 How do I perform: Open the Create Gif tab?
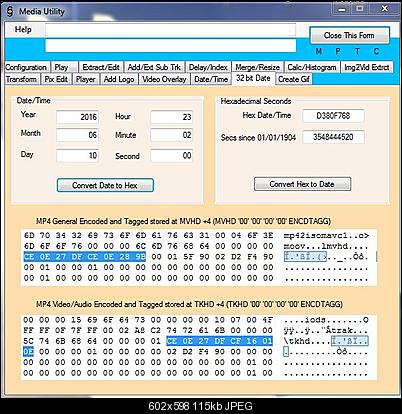[294, 79]
